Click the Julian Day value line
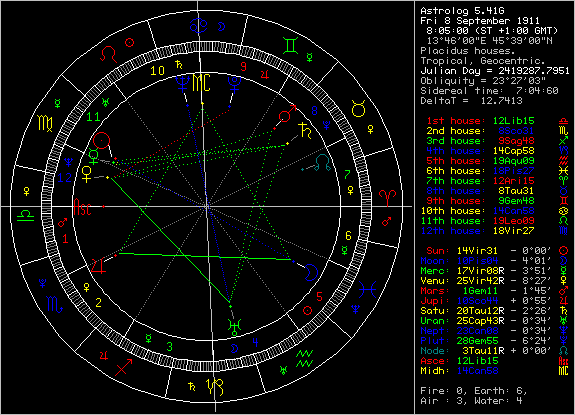Screen dimensions: 575x415 [x=495, y=71]
